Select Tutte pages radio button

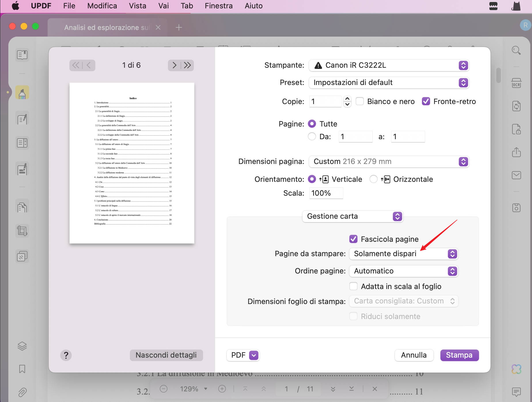[x=312, y=124]
